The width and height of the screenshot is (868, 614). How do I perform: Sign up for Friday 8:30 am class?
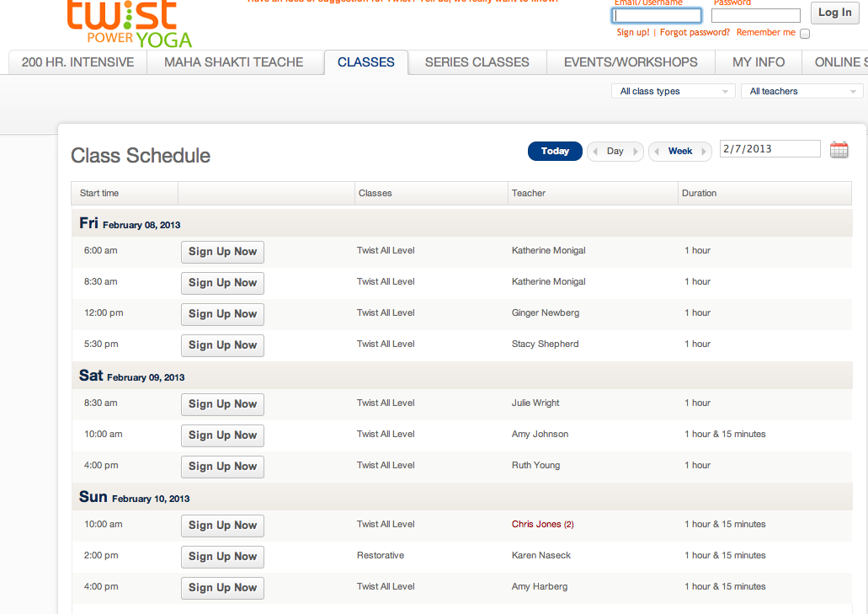pos(222,283)
